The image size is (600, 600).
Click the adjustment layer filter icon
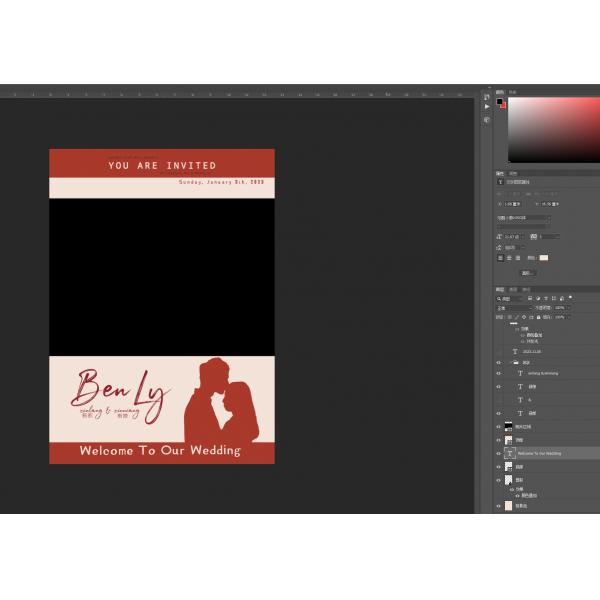point(538,298)
